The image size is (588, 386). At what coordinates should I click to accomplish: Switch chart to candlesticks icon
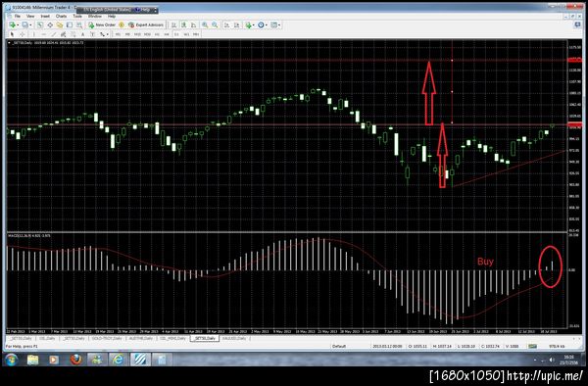tap(184, 25)
